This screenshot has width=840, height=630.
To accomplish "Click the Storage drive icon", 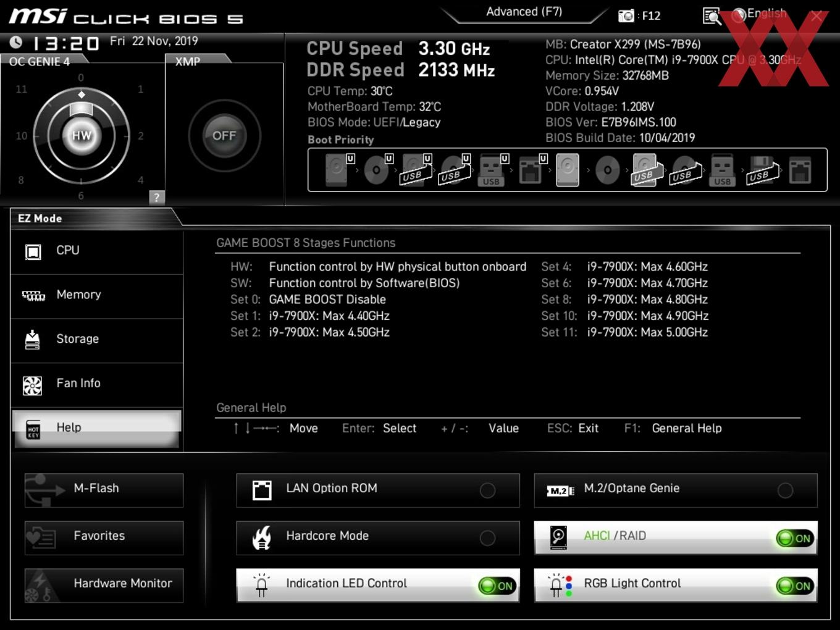I will click(x=32, y=339).
